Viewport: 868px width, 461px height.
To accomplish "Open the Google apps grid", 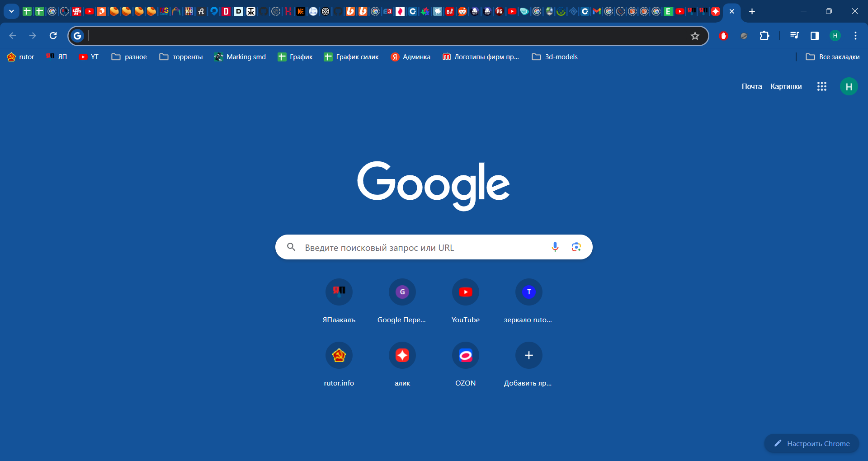I will (822, 86).
